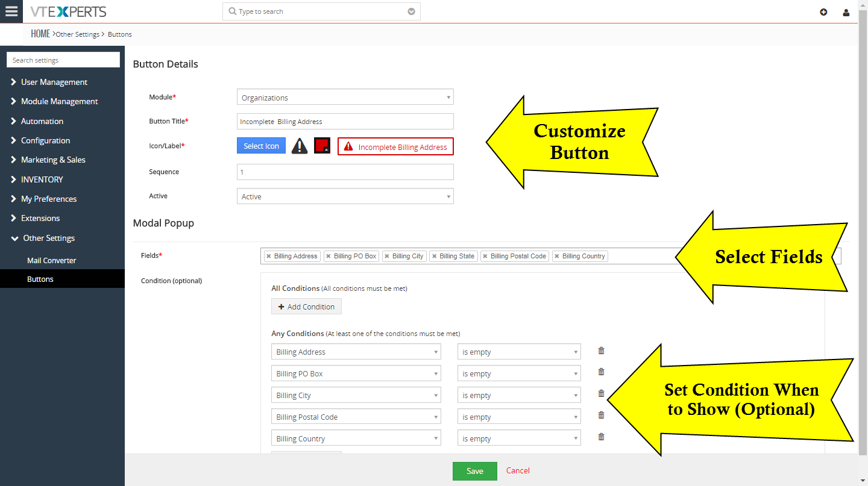Remove the Billing State field tag
The height and width of the screenshot is (486, 868).
tap(435, 256)
